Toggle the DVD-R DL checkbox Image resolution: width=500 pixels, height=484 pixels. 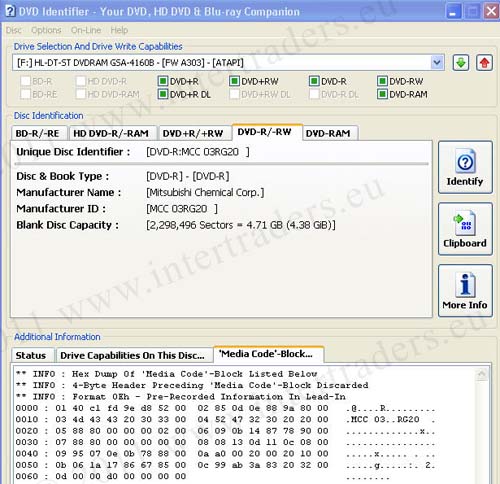(314, 94)
